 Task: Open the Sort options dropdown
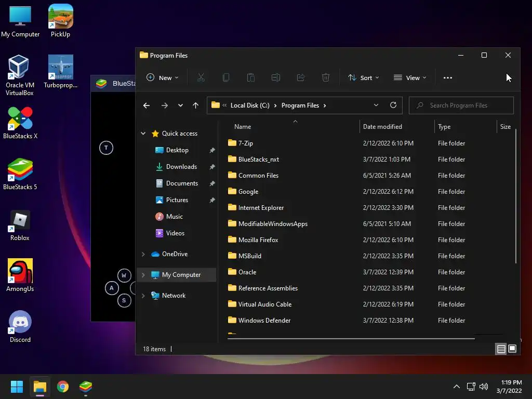[363, 78]
